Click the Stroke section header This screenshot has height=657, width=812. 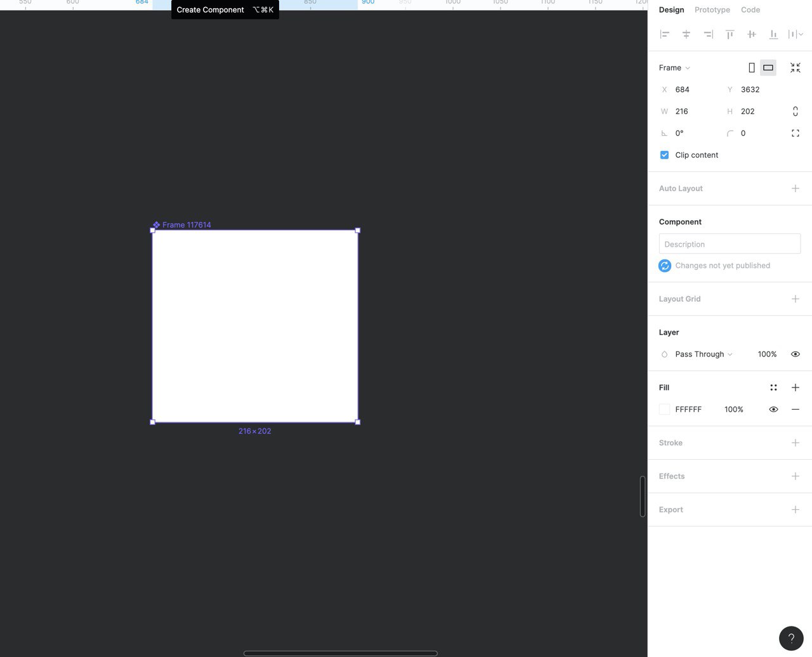coord(671,443)
